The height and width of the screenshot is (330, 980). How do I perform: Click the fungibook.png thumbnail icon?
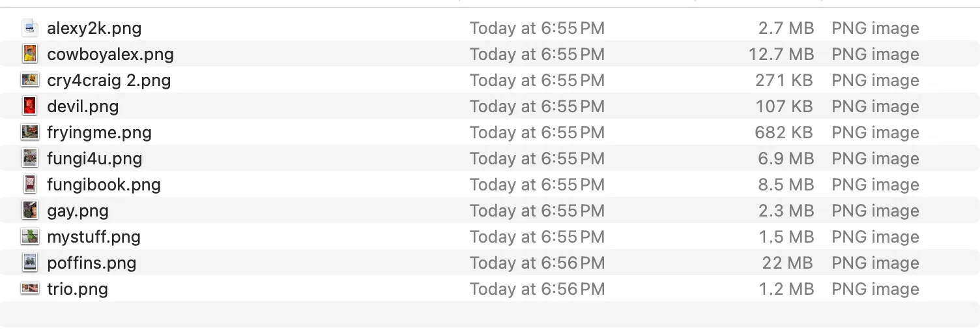click(x=29, y=185)
